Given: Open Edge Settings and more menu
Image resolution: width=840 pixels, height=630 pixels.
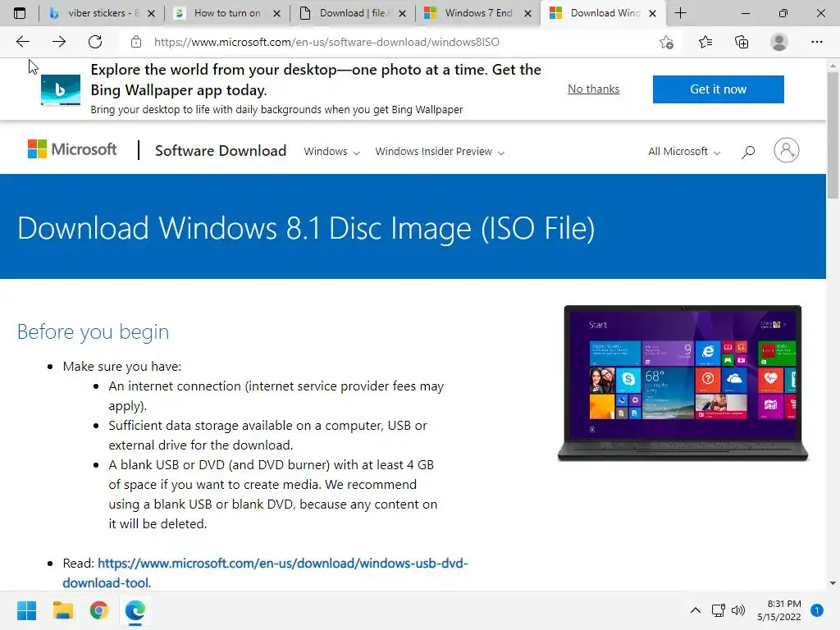Looking at the screenshot, I should [816, 42].
